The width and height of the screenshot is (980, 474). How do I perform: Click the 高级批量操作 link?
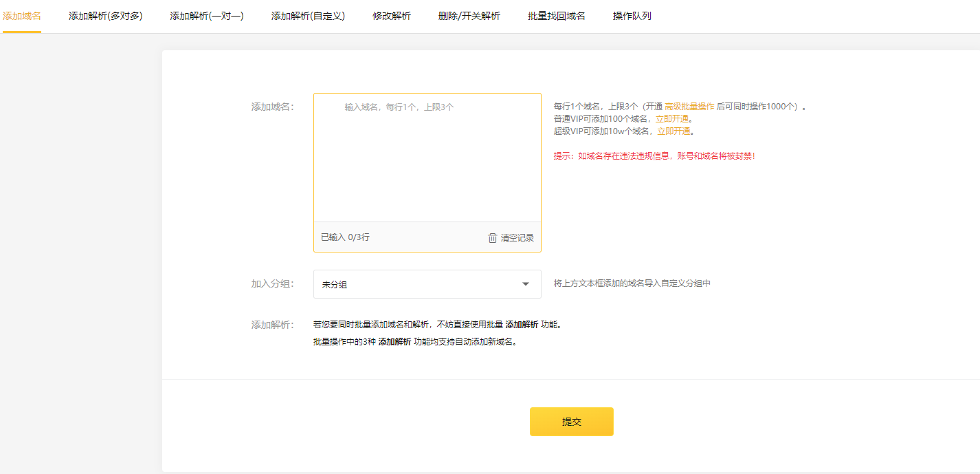tap(689, 107)
